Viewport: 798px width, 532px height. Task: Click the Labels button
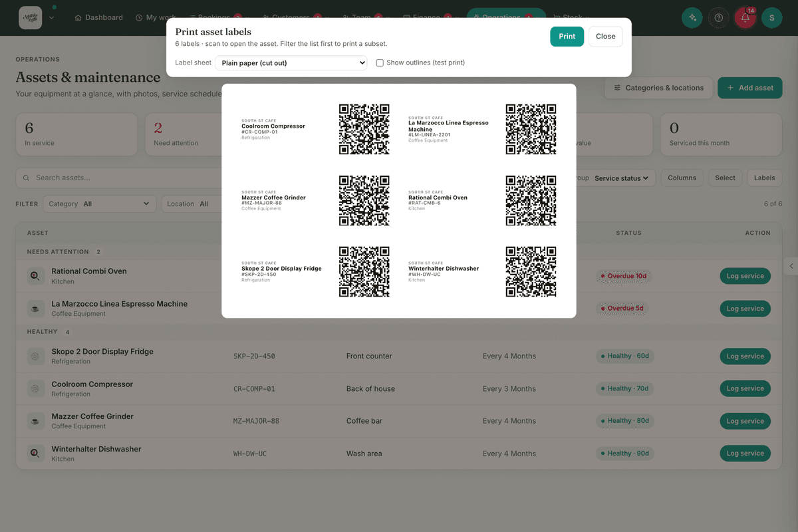pyautogui.click(x=764, y=178)
